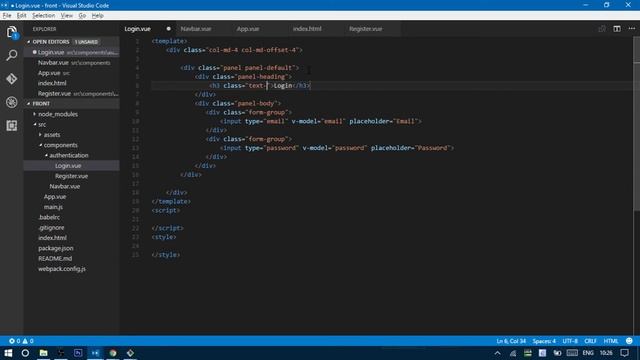Click the unsaved dot on Login.vue tab
640x360 pixels.
pyautogui.click(x=168, y=29)
